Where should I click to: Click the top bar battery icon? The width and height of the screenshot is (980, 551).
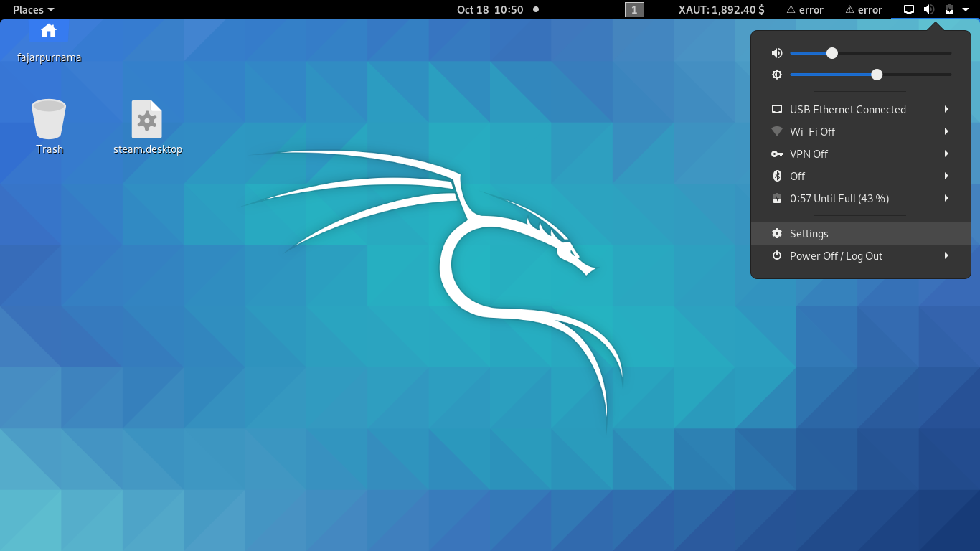pyautogui.click(x=948, y=9)
